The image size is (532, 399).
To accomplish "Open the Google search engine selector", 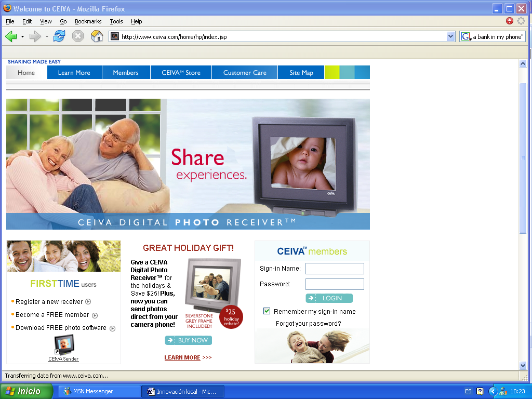I will 467,37.
